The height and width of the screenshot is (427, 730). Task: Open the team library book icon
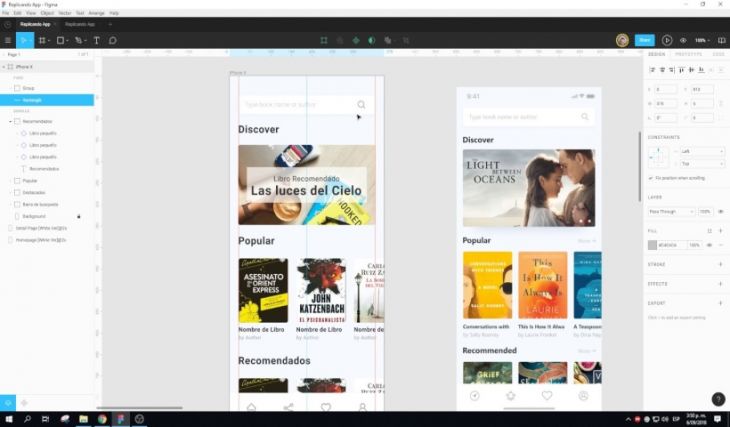(721, 41)
